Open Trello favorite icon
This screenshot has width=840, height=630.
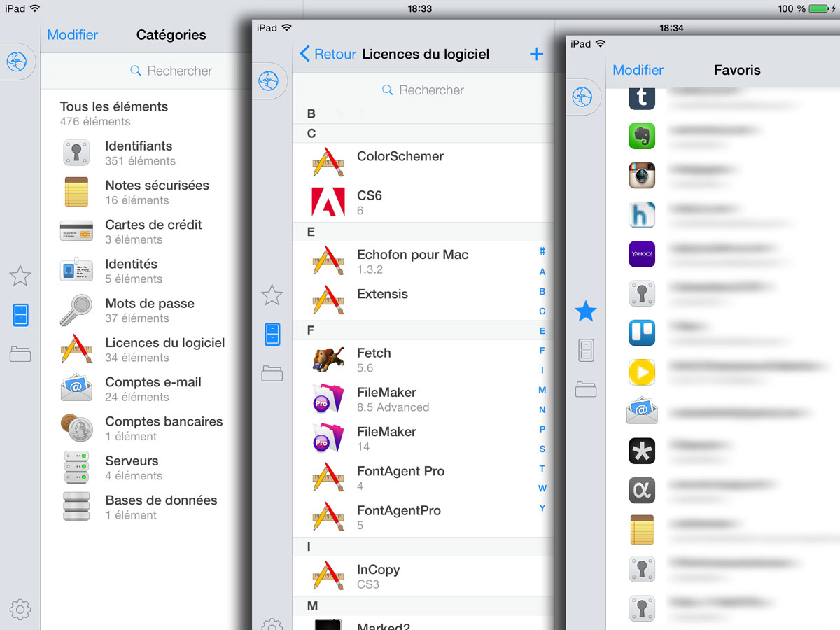[x=642, y=332]
